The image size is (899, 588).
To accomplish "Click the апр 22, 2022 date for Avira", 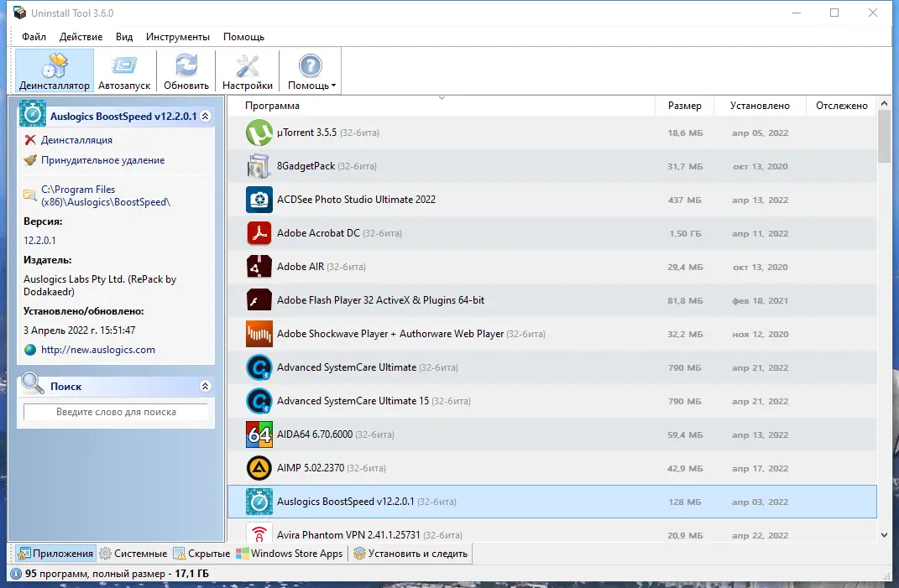I will [760, 535].
